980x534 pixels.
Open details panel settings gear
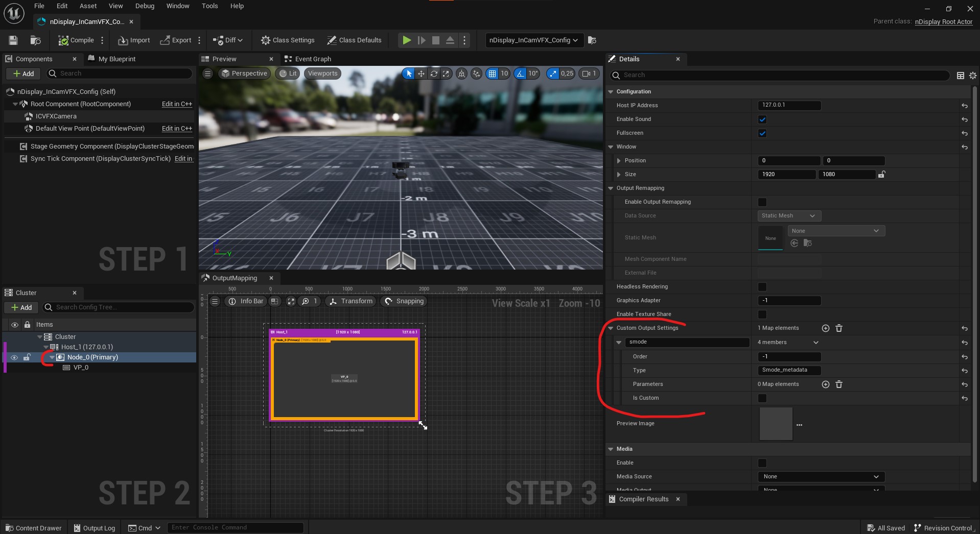[x=972, y=76]
